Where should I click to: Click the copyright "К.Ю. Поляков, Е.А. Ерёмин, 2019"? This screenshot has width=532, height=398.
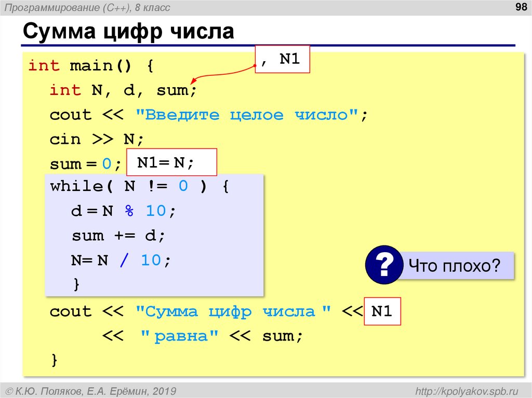pyautogui.click(x=91, y=391)
